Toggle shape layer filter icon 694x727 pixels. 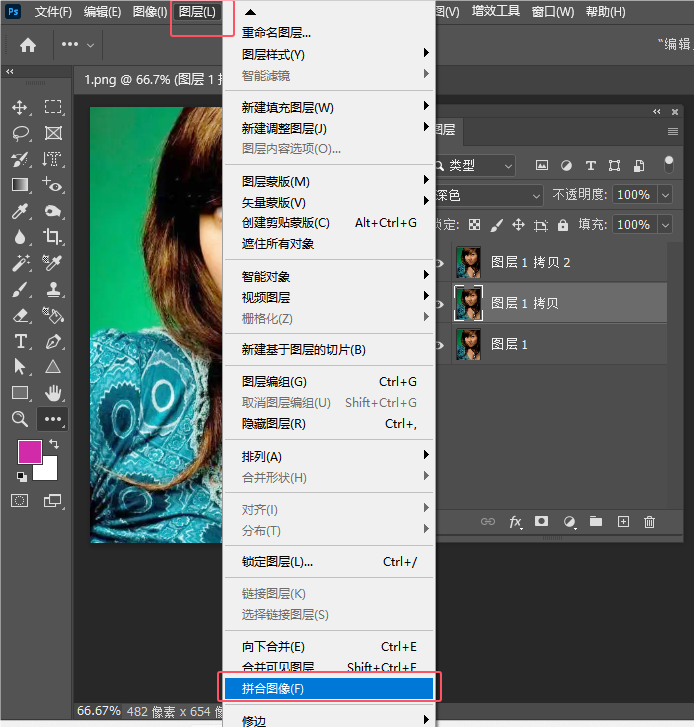614,166
